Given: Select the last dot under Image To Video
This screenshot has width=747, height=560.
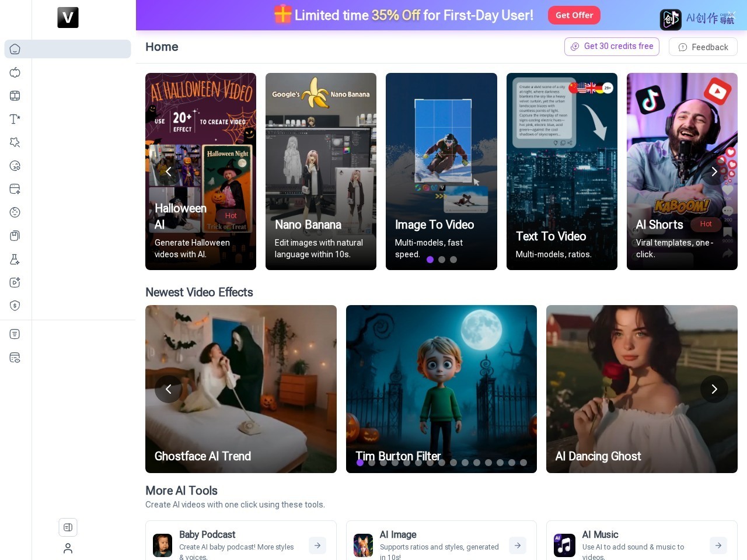Looking at the screenshot, I should click(x=453, y=260).
